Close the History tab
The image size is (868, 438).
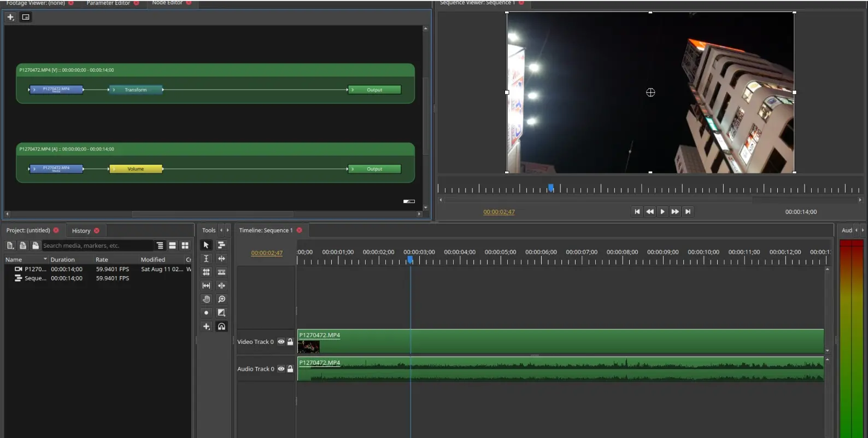pyautogui.click(x=97, y=231)
